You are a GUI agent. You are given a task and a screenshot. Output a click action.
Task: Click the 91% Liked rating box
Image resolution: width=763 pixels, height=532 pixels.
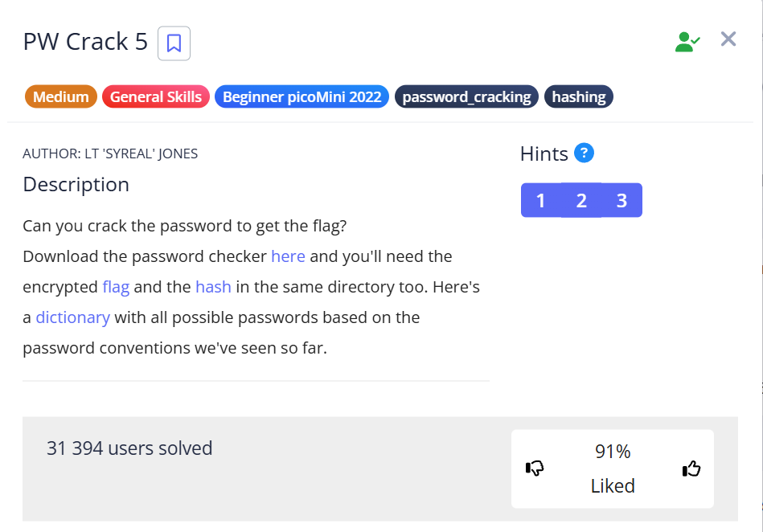613,469
